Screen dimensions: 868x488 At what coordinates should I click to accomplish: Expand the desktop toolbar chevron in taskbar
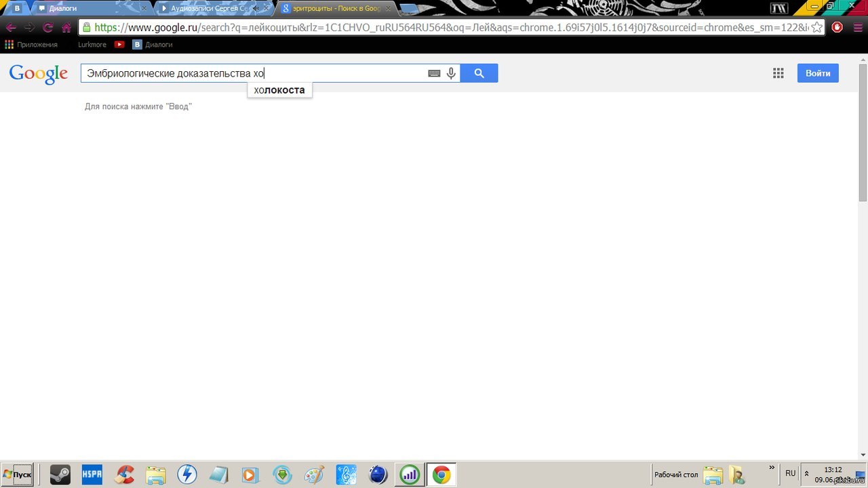point(772,468)
